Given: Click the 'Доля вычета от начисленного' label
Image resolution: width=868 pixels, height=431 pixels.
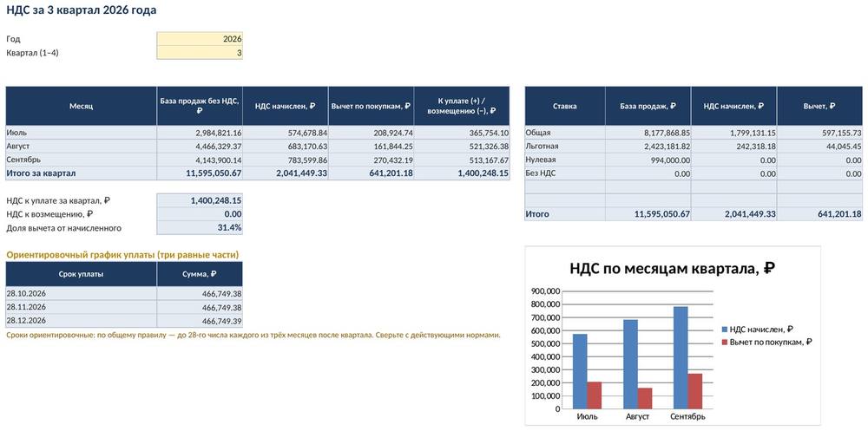Looking at the screenshot, I should coord(63,228).
